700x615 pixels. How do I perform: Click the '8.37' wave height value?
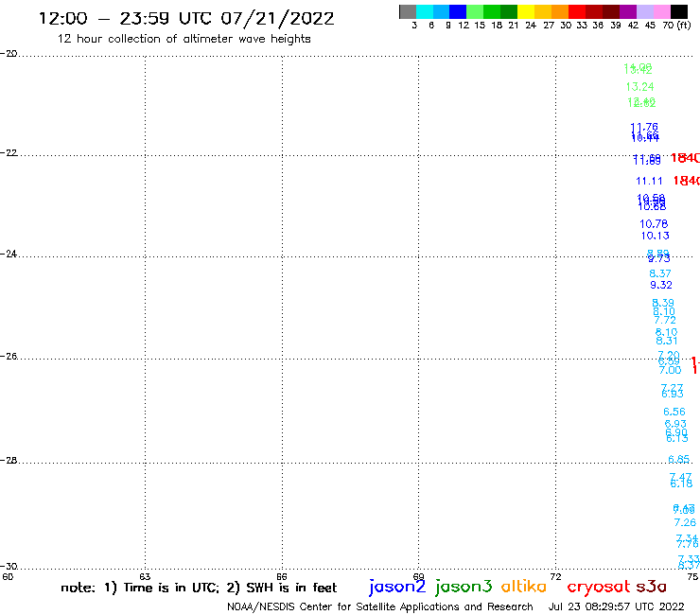click(660, 273)
